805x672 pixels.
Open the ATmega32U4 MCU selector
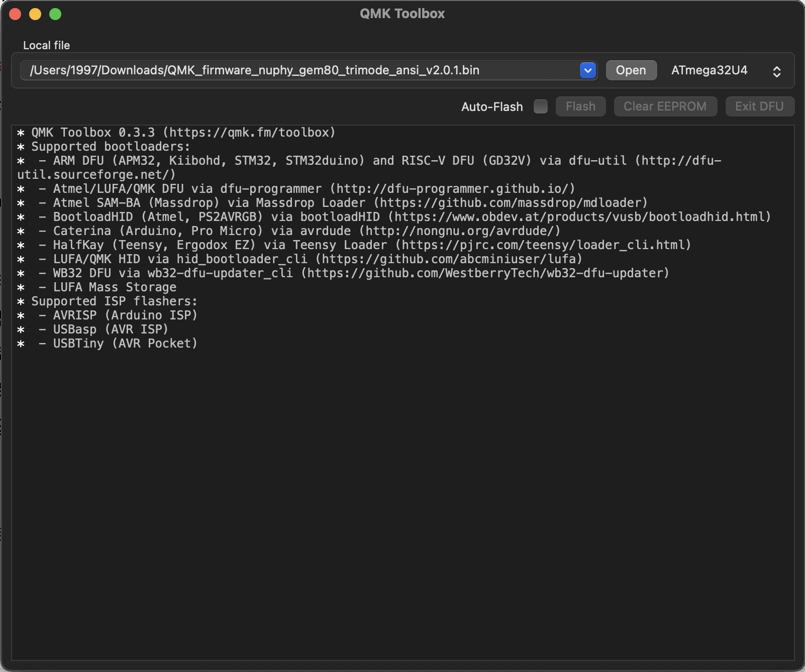click(x=726, y=70)
